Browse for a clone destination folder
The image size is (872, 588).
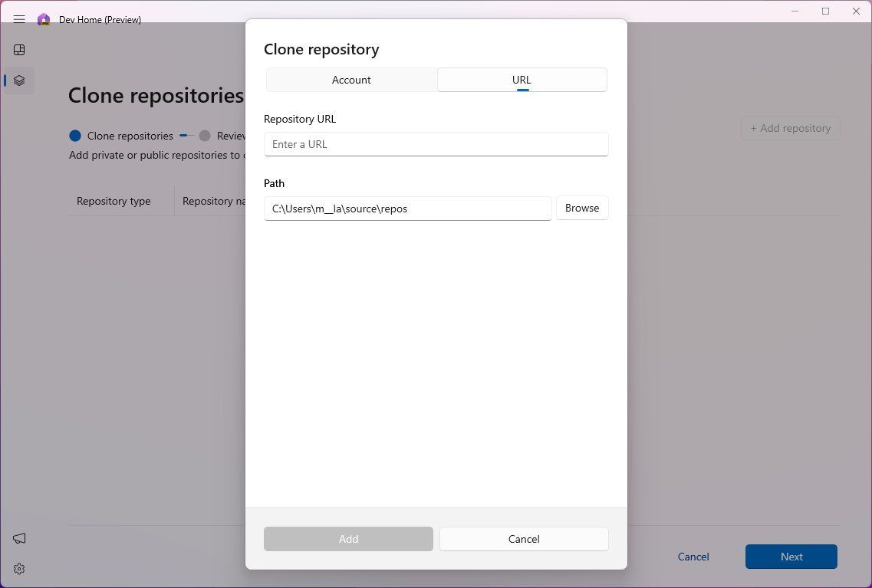pyautogui.click(x=581, y=208)
